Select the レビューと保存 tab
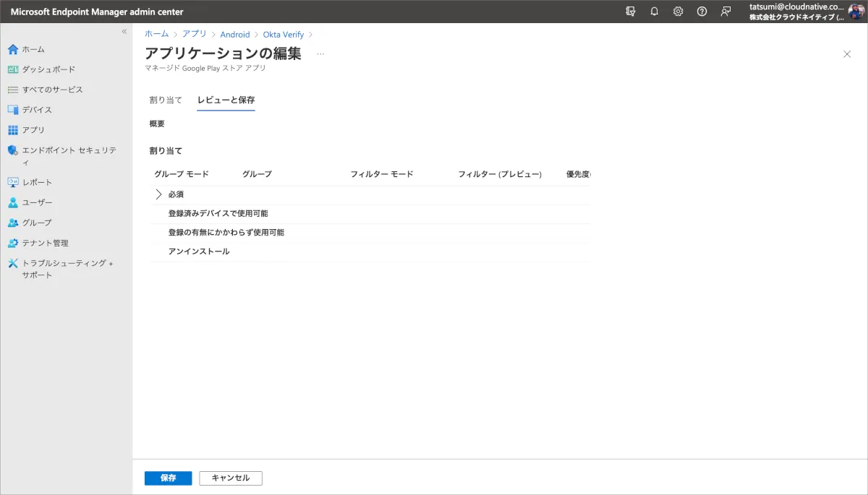The image size is (868, 495). pyautogui.click(x=226, y=100)
